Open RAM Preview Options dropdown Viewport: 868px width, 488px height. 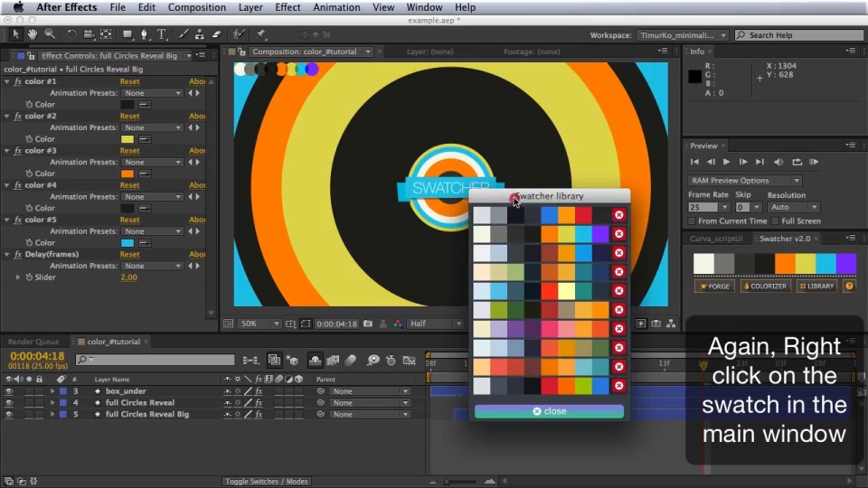744,181
